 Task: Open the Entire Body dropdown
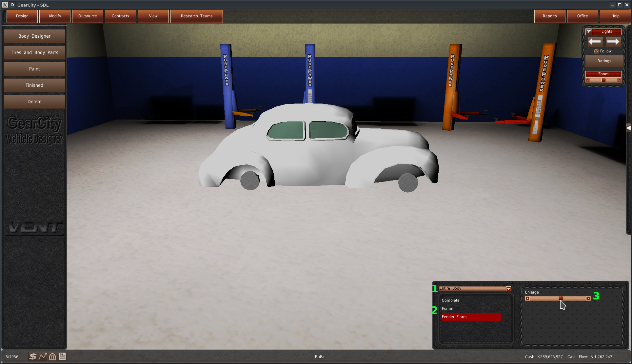point(508,289)
